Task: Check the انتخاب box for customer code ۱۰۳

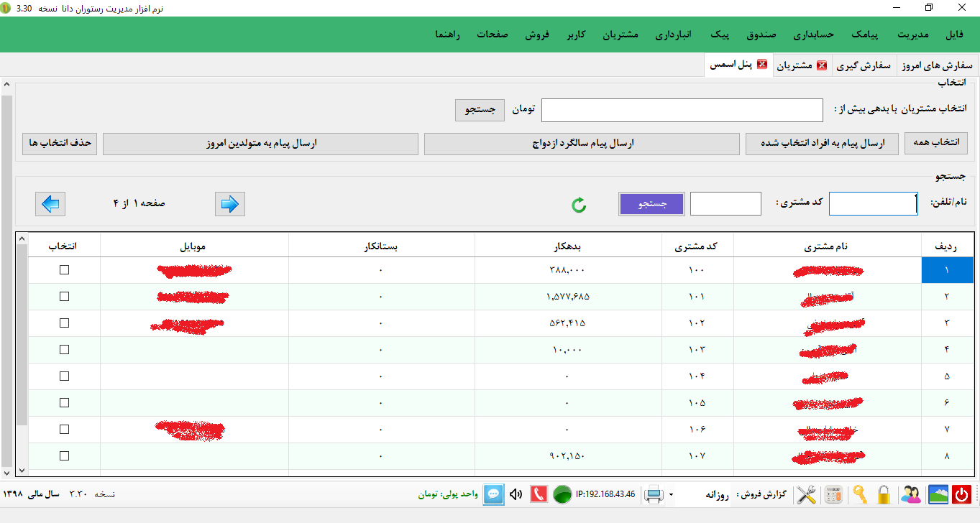Action: pyautogui.click(x=64, y=350)
